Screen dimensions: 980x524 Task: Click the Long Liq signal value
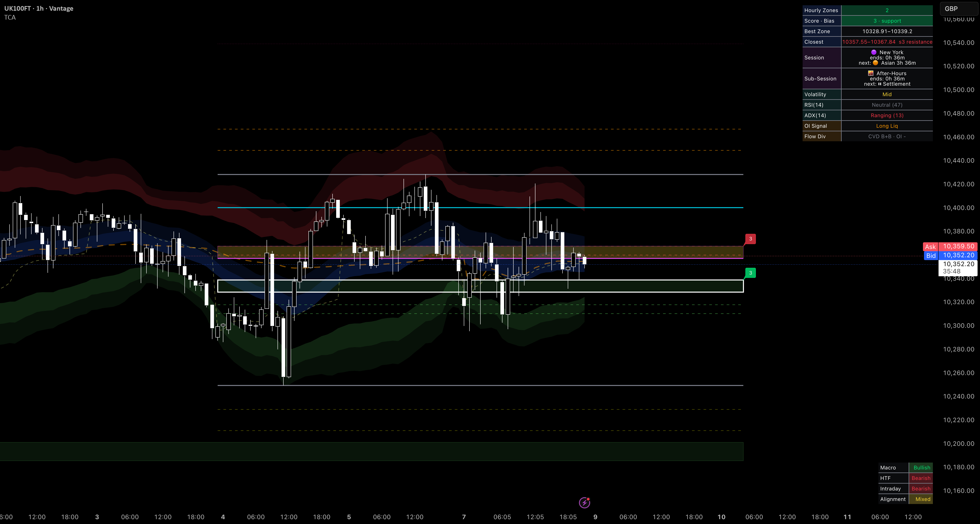[887, 126]
